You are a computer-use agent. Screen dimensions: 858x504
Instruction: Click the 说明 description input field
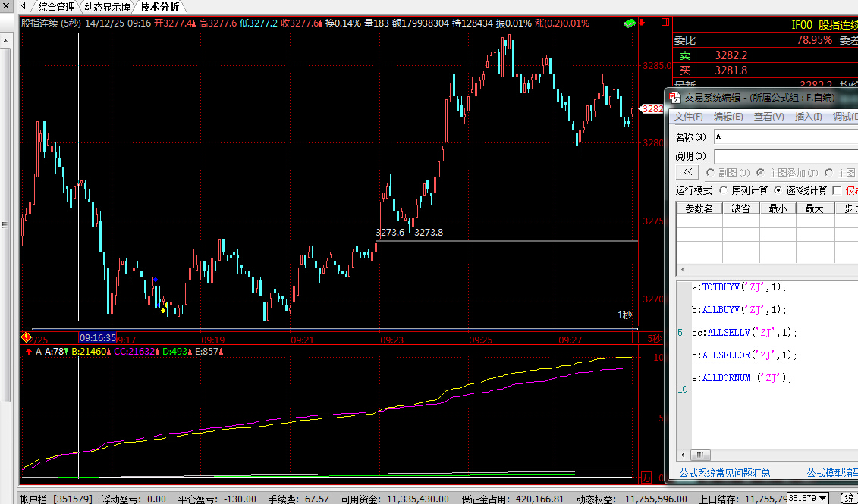(x=786, y=156)
